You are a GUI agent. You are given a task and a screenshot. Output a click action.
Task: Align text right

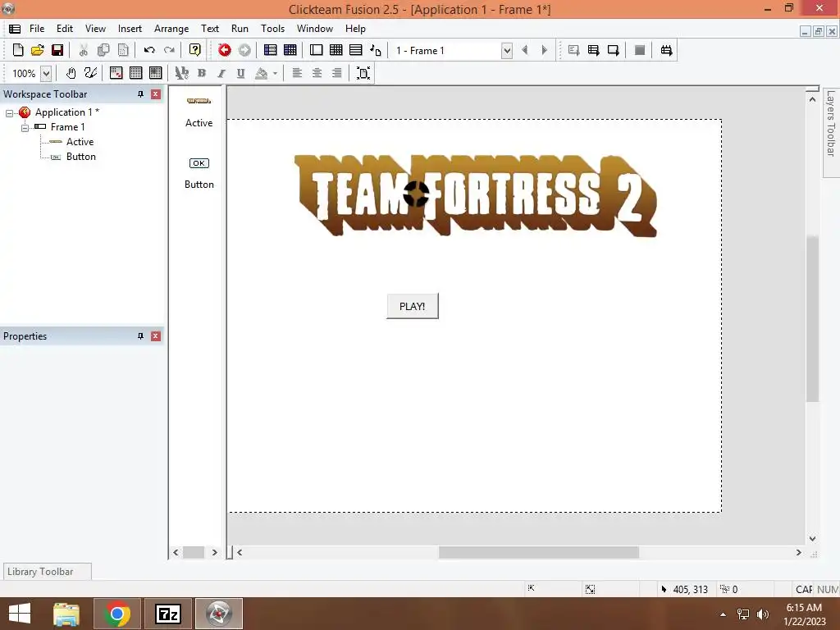(337, 73)
